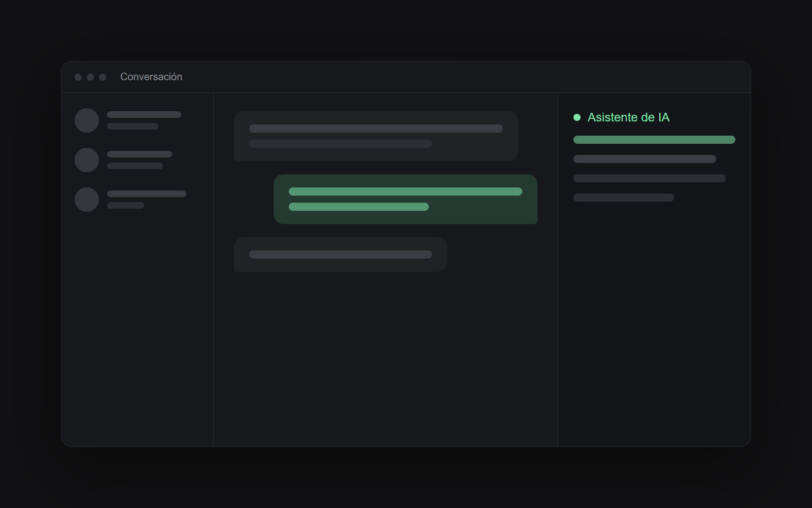The width and height of the screenshot is (812, 508).
Task: Open the second contact avatar in the sidebar
Action: [87, 160]
